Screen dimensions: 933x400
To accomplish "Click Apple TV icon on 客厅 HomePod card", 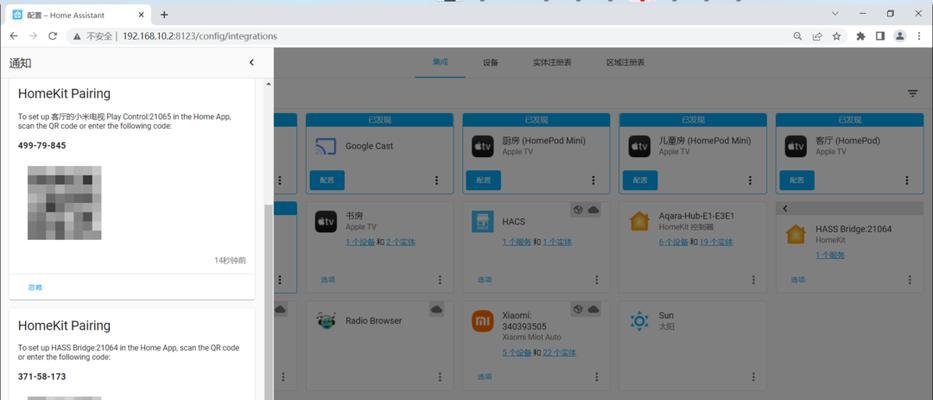I will coord(796,146).
